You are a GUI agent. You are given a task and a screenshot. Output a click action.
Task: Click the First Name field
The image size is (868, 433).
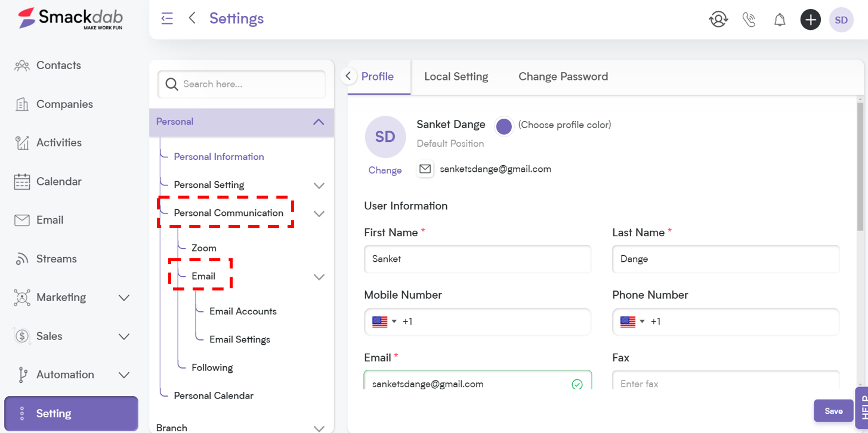477,259
